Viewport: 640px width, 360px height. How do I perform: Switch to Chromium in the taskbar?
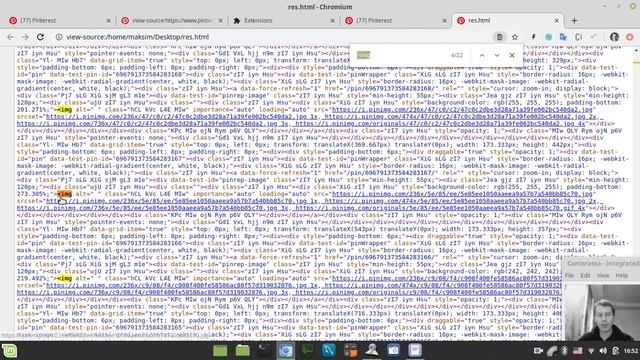285,351
